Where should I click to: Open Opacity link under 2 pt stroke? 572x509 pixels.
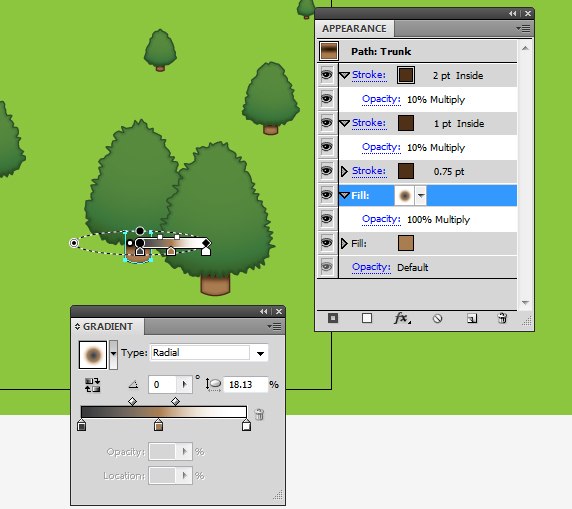pos(381,99)
